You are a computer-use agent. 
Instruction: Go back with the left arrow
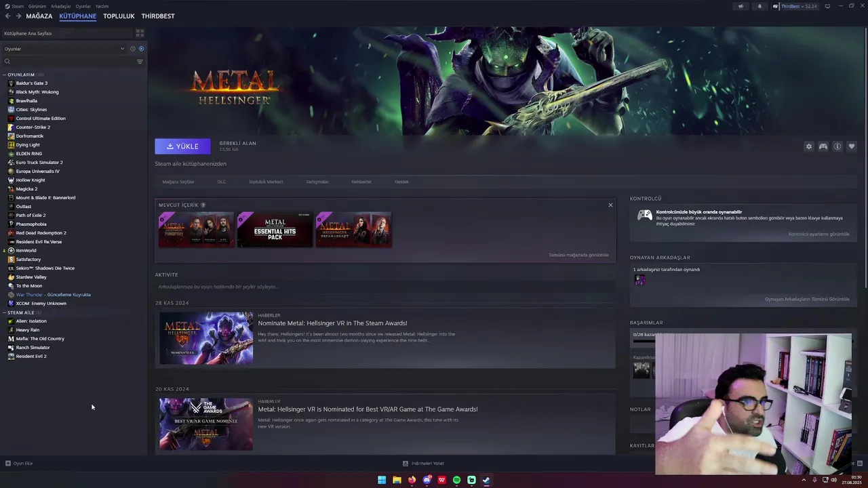[8, 16]
